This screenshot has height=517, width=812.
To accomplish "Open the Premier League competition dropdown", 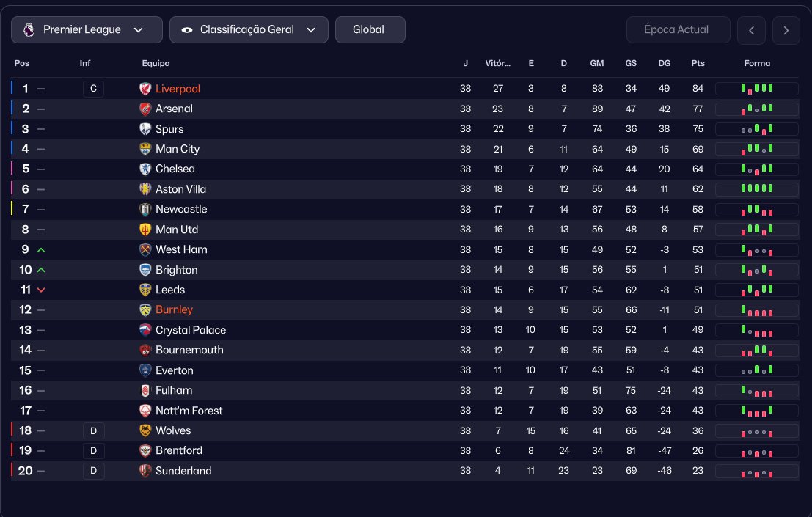I will [x=87, y=29].
